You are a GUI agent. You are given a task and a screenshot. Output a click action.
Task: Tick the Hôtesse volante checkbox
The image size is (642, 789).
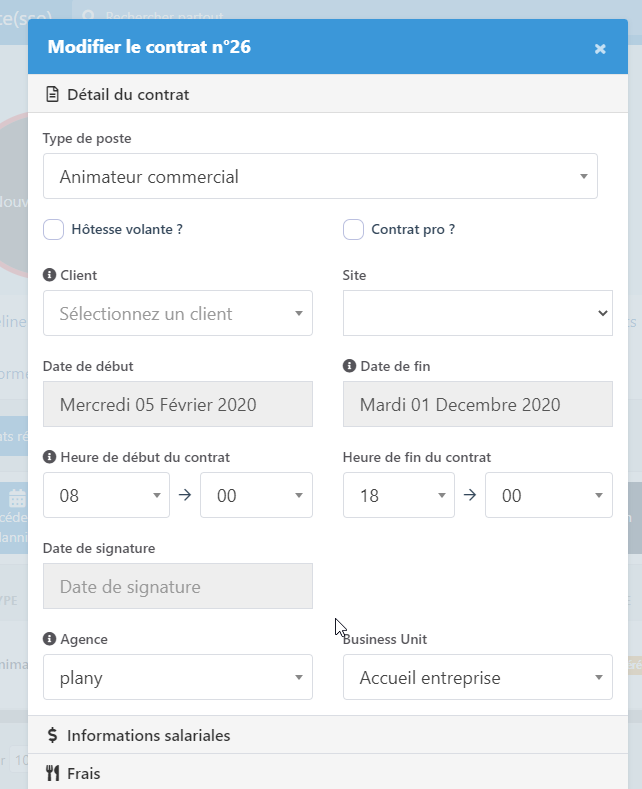pos(54,229)
